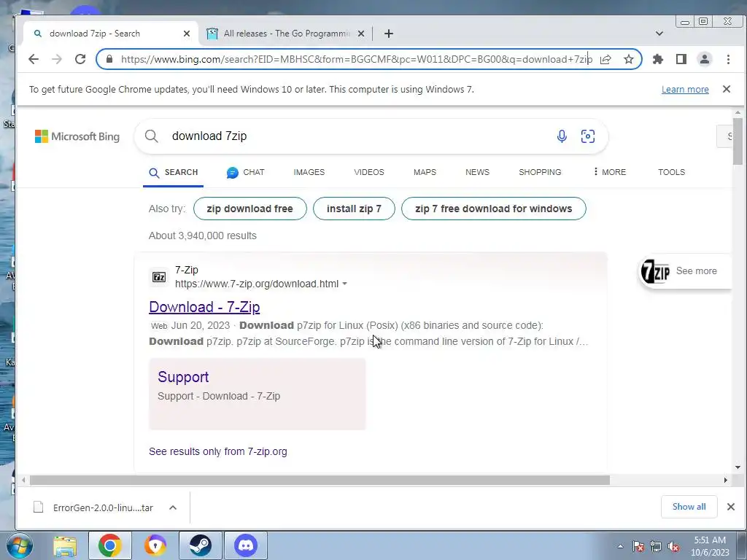Bookmark this page with the star icon
The height and width of the screenshot is (560, 747).
(629, 59)
